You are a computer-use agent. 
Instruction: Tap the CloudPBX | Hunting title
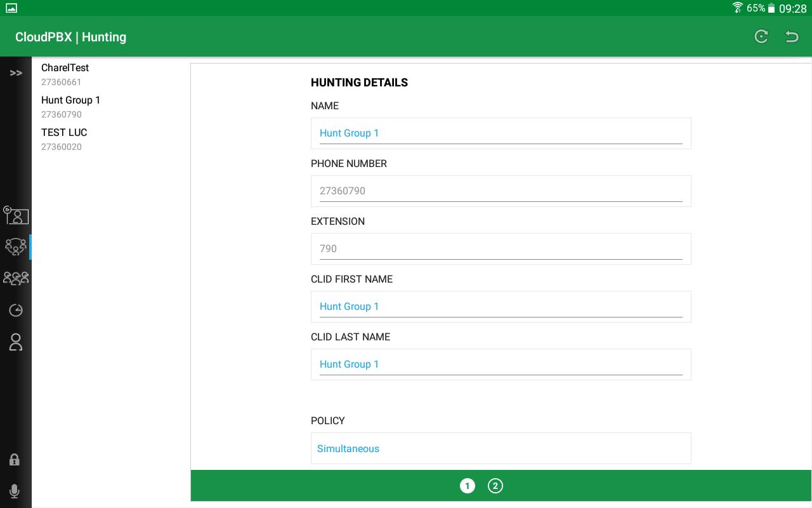(71, 37)
